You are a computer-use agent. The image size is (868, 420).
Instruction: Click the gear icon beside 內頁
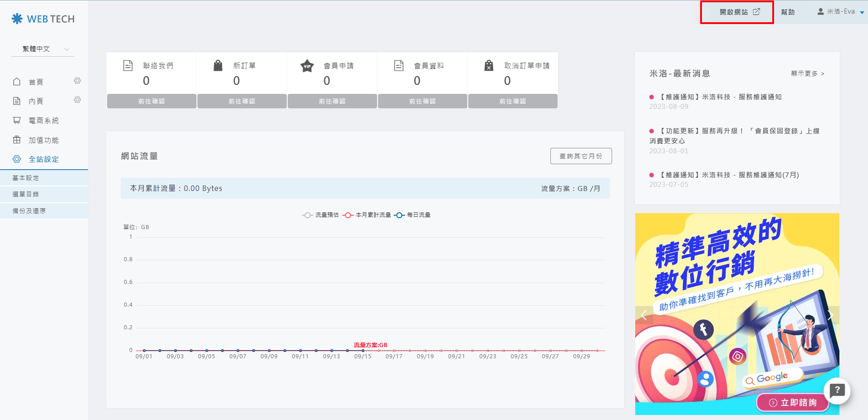click(x=78, y=100)
